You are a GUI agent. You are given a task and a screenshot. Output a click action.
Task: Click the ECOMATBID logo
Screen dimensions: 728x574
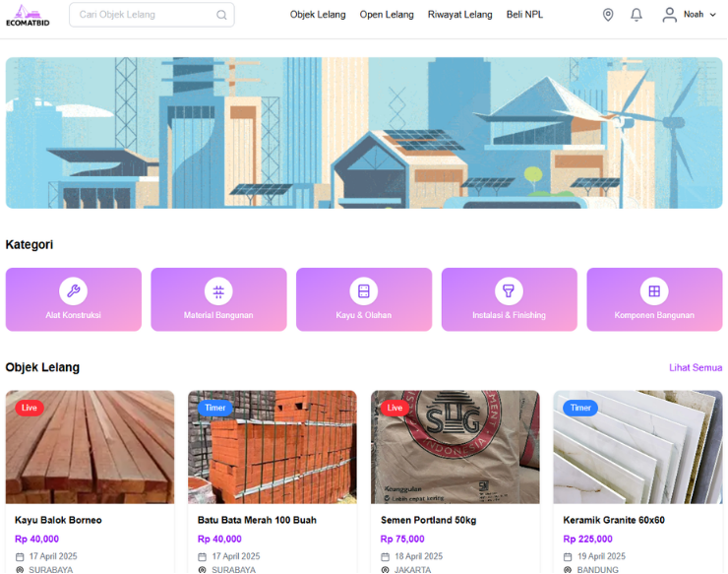(28, 16)
